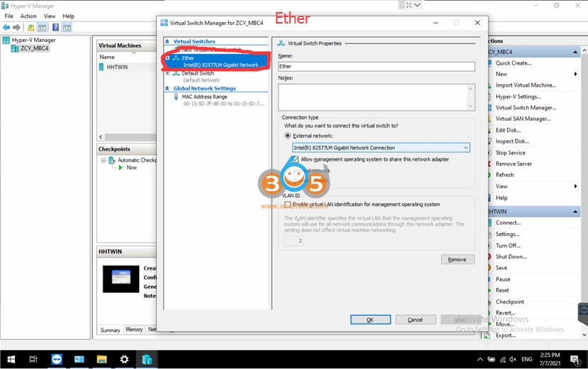Select the External network radio button
This screenshot has width=588, height=369.
[x=288, y=136]
